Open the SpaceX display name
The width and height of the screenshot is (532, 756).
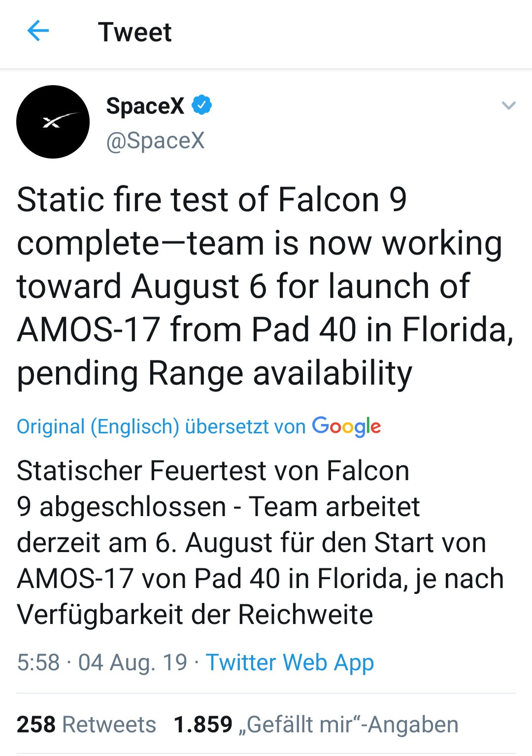[145, 105]
